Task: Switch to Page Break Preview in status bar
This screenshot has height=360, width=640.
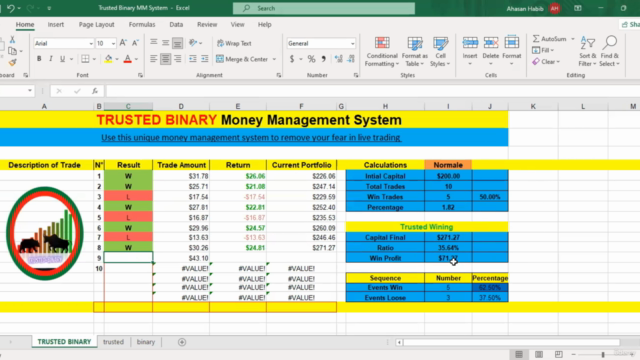Action: tap(558, 354)
